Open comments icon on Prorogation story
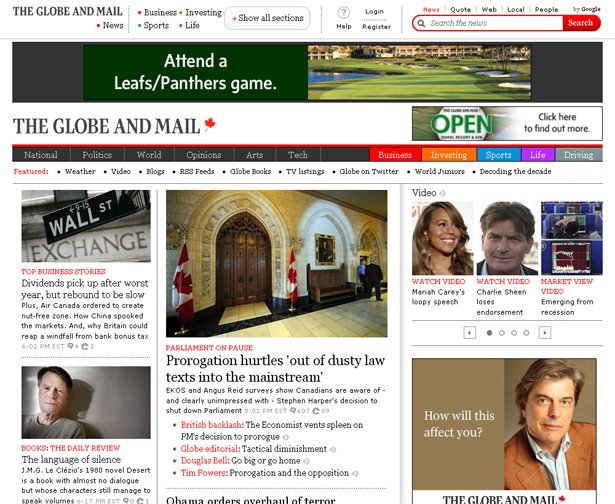 (x=293, y=411)
